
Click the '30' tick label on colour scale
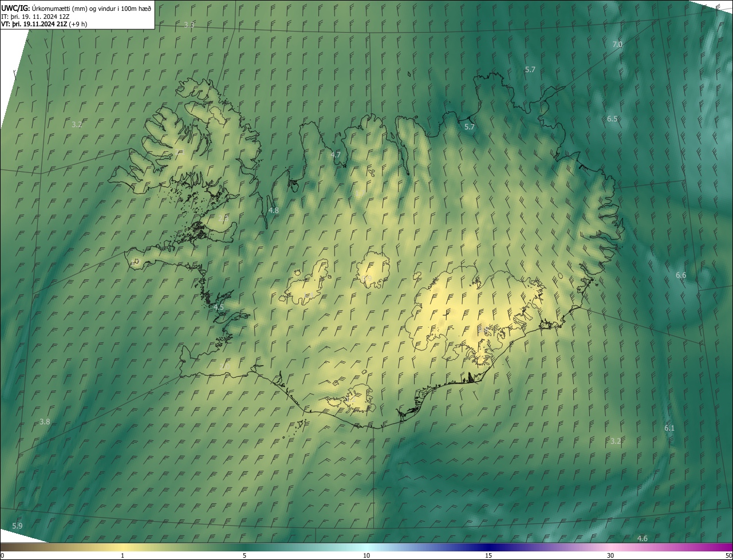point(610,555)
